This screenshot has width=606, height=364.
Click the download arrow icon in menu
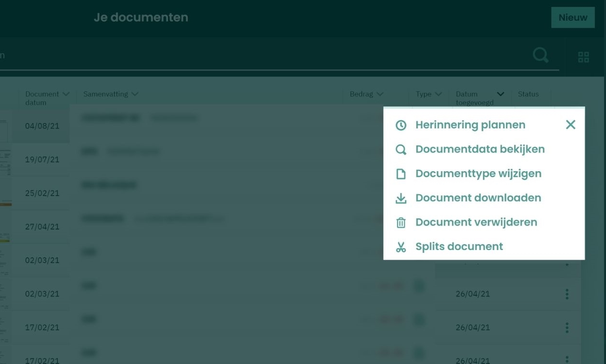[401, 199]
